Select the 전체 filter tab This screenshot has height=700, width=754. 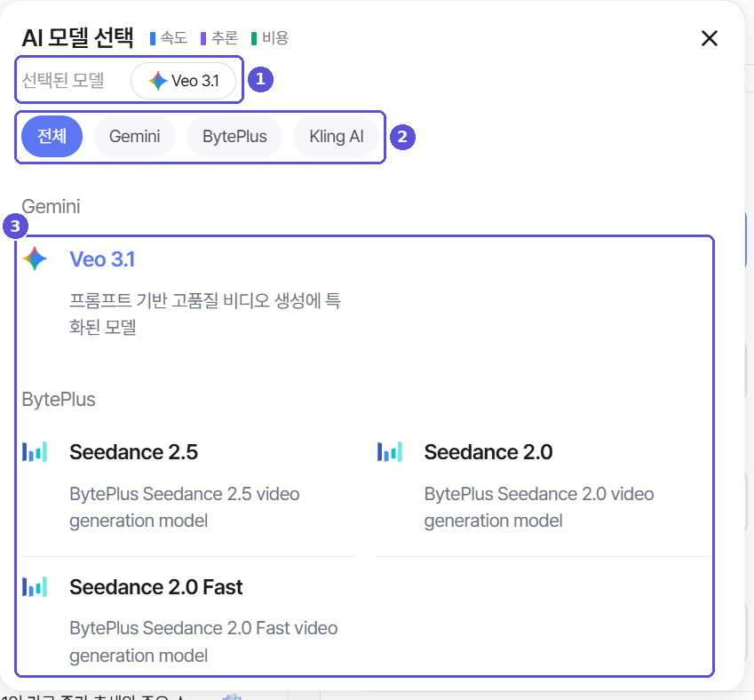pos(52,136)
